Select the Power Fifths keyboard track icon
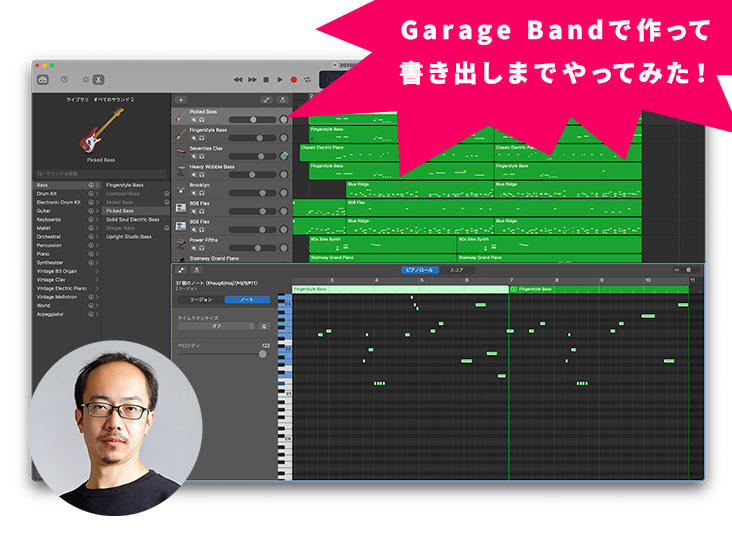Image resolution: width=732 pixels, height=540 pixels. click(x=181, y=245)
